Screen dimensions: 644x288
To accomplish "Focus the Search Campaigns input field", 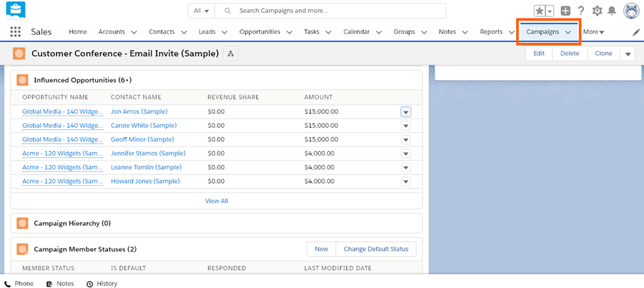I will tap(330, 11).
